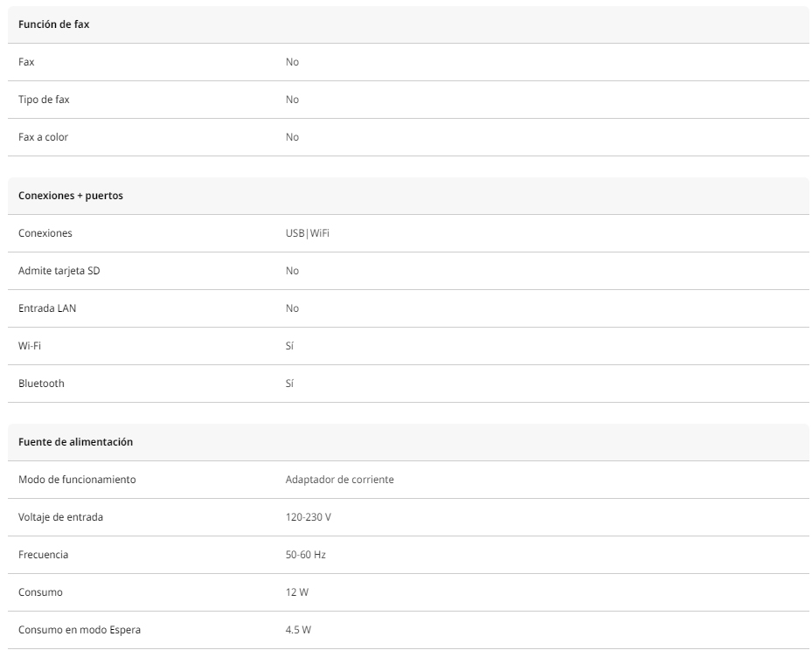Select the Adaptador de corriente value
The width and height of the screenshot is (812, 657).
340,480
